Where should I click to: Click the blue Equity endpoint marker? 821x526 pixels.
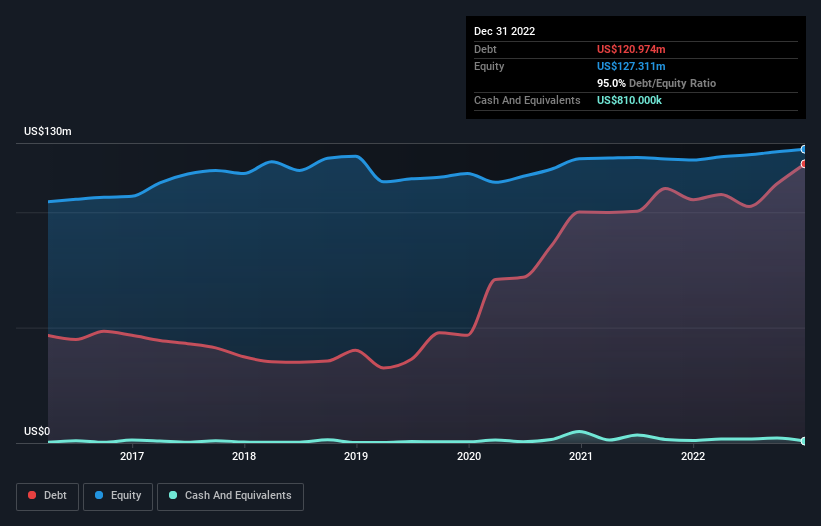point(804,150)
